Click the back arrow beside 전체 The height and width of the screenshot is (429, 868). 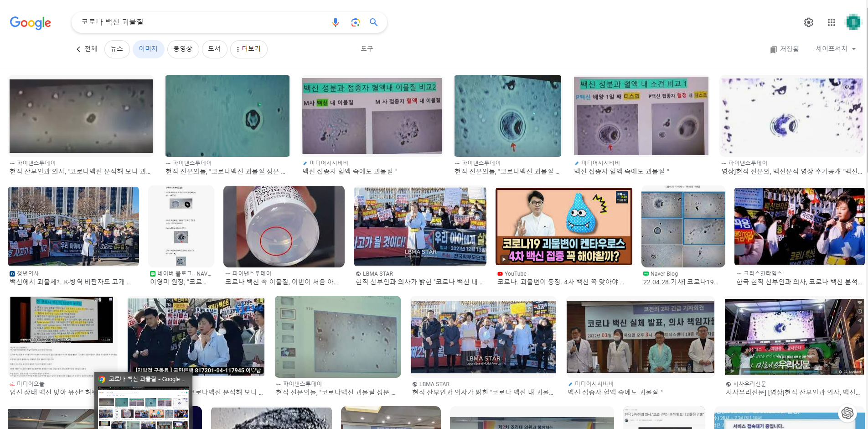78,49
